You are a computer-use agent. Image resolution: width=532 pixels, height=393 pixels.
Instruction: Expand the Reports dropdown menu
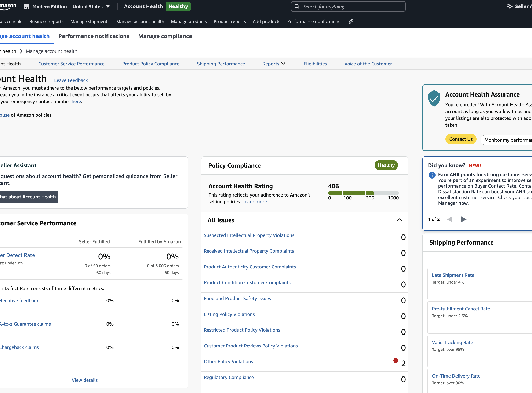pyautogui.click(x=274, y=64)
